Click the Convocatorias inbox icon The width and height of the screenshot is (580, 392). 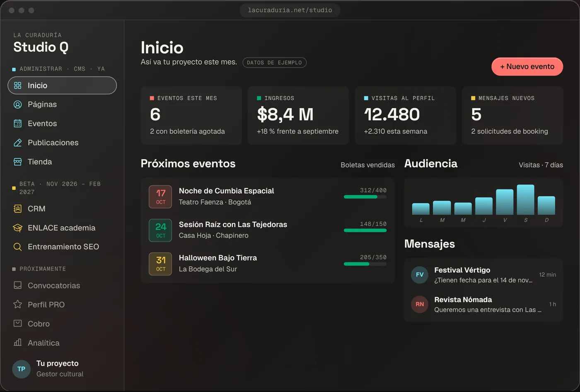click(17, 286)
